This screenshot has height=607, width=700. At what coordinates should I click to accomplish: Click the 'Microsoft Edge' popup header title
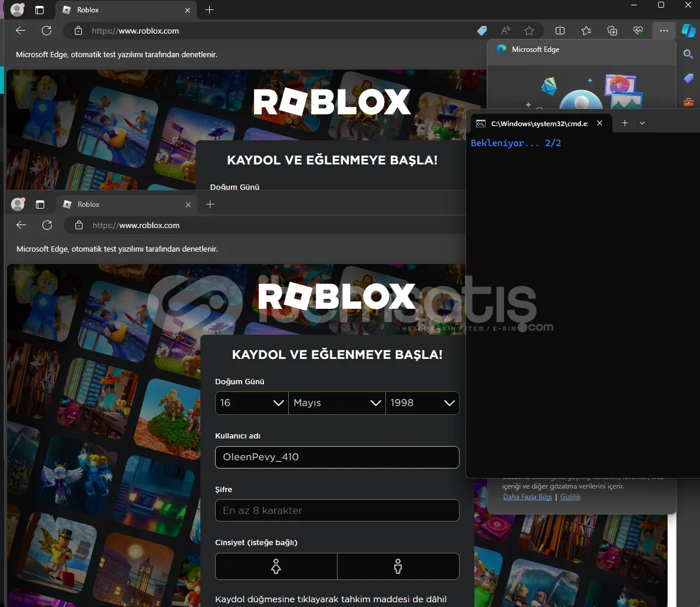pyautogui.click(x=535, y=49)
